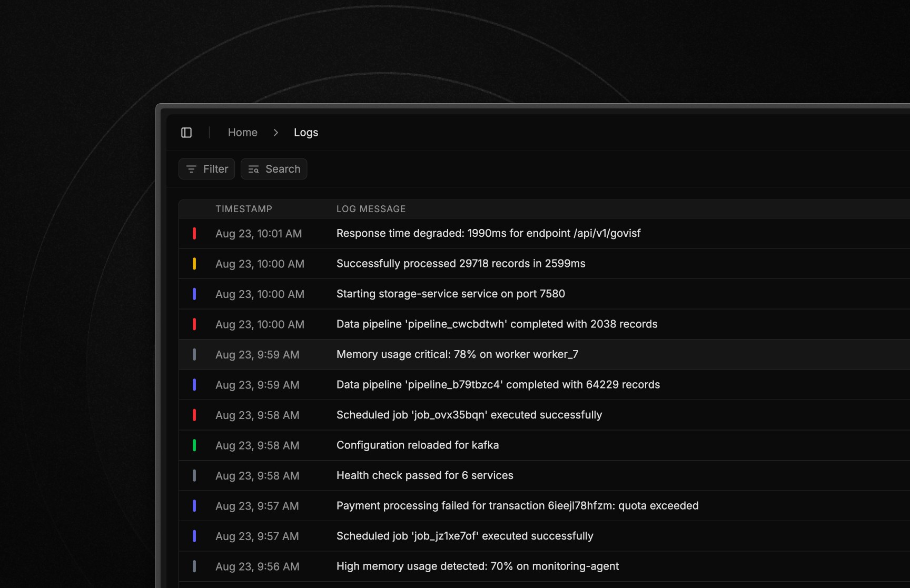The width and height of the screenshot is (910, 588).
Task: Click the breadcrumb chevron separator
Action: pos(276,133)
